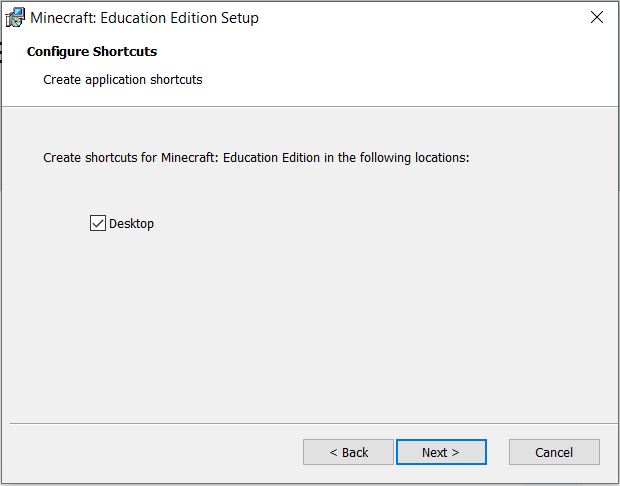Click the checkmark inside the Desktop box
Screen dimensions: 620x486
coord(98,223)
